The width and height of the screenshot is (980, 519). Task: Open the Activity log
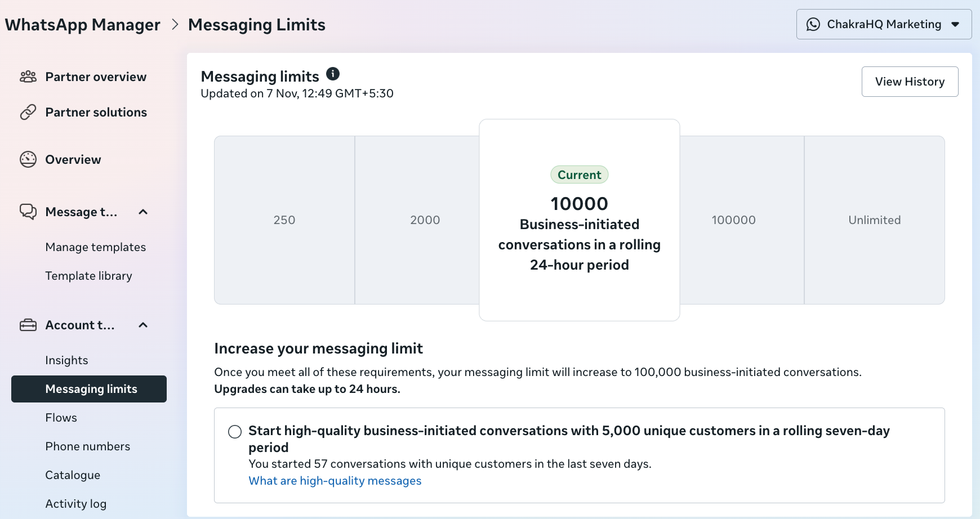point(76,503)
